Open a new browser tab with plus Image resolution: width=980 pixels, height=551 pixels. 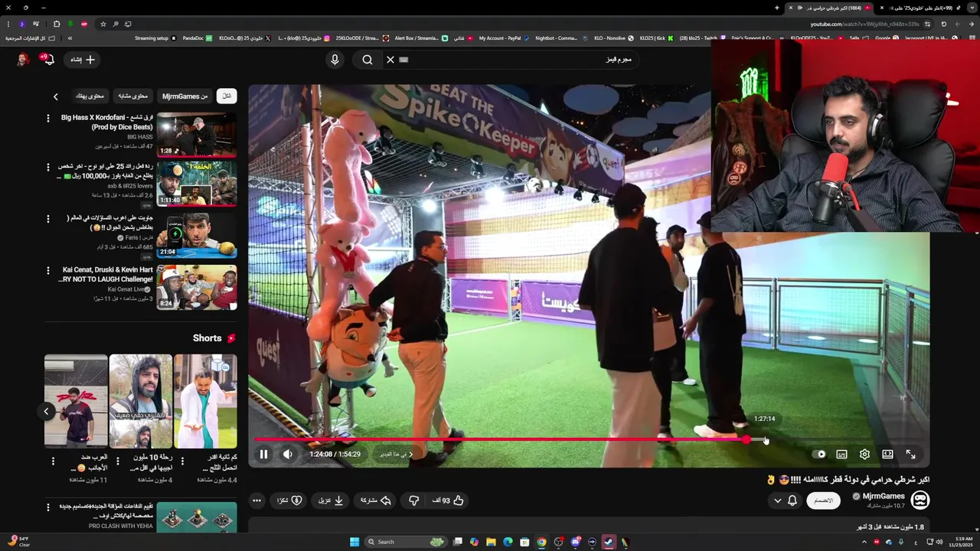(776, 8)
